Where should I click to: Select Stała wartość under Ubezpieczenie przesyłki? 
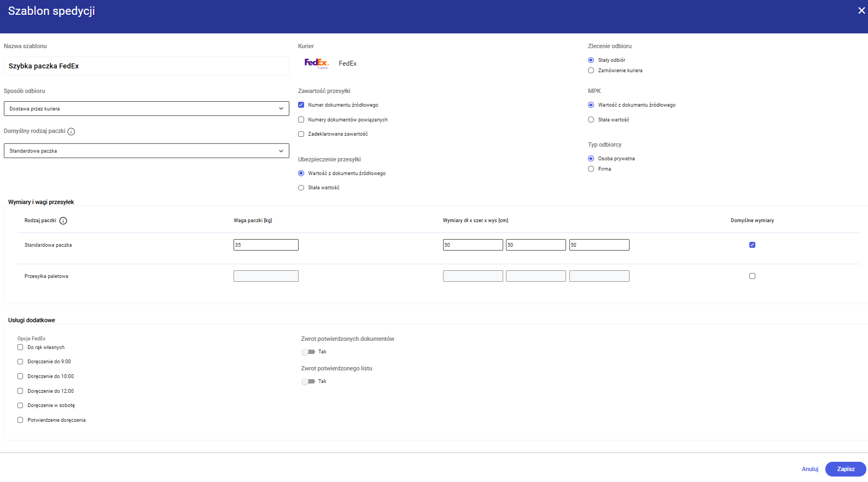tap(301, 188)
